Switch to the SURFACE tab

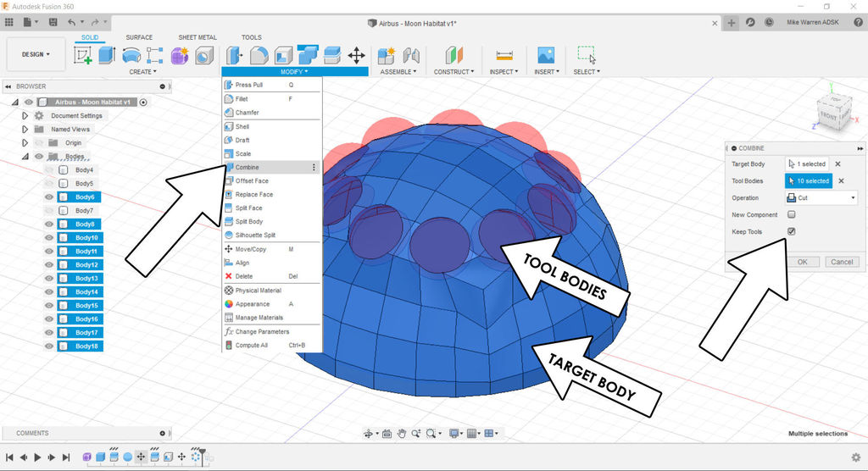[x=139, y=37]
